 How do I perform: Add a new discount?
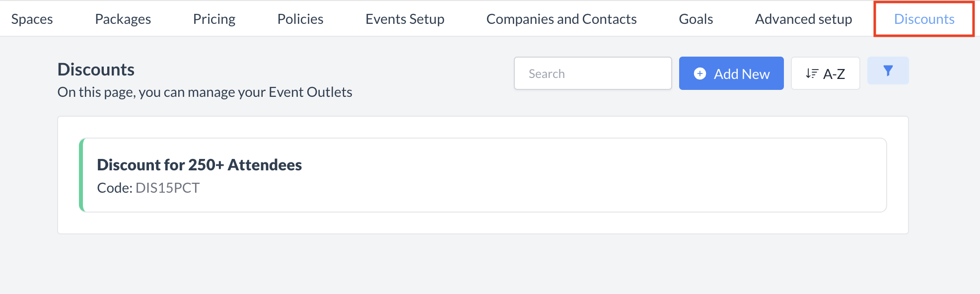point(731,73)
